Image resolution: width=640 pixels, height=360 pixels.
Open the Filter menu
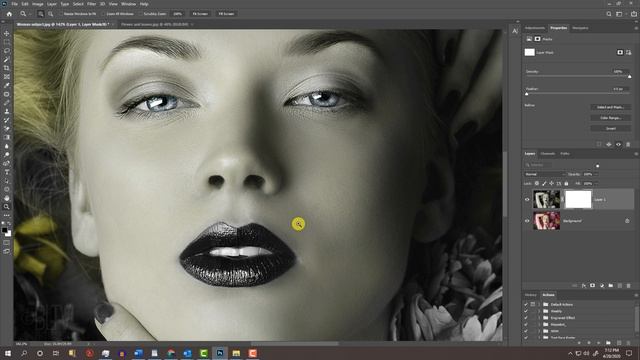[91, 4]
